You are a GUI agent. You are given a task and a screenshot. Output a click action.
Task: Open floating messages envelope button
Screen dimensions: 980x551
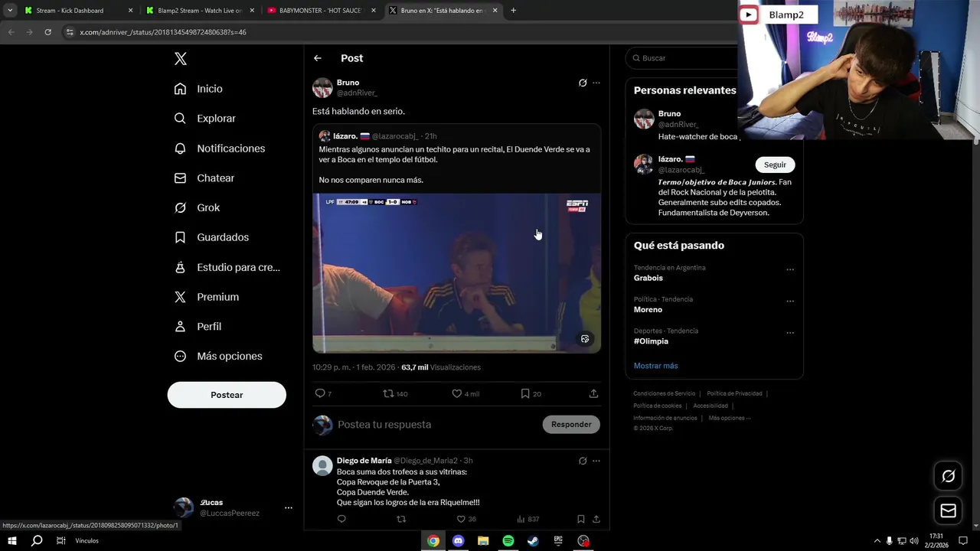(x=948, y=510)
